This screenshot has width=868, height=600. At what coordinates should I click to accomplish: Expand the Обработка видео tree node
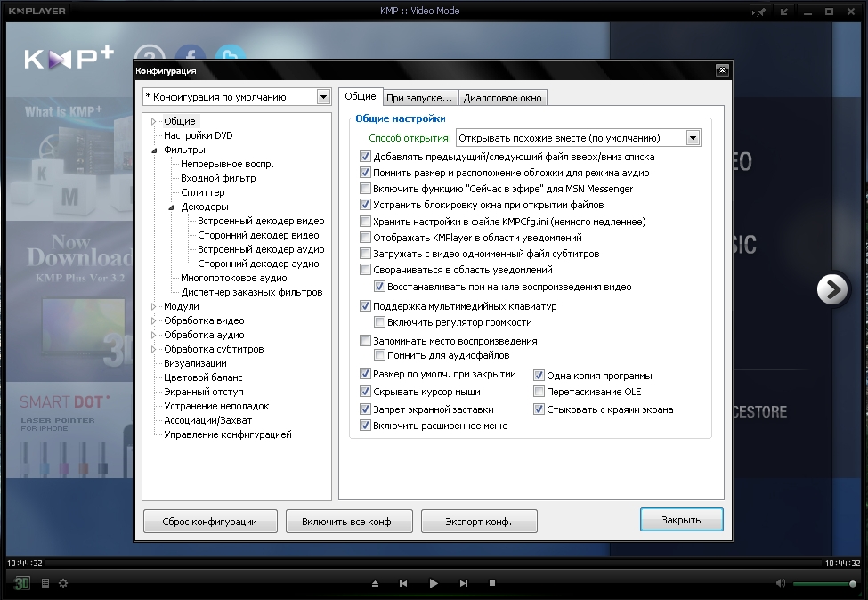click(x=153, y=320)
